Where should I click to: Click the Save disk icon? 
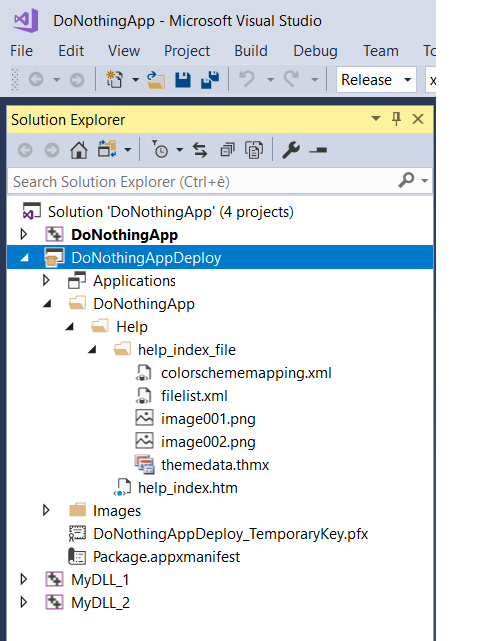point(183,80)
